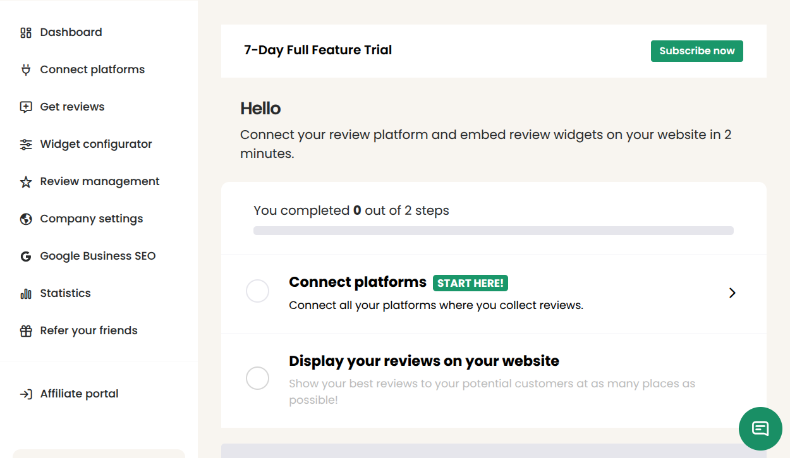Click the Affiliate portal login arrow icon
Viewport: 790px width, 458px height.
coord(26,394)
